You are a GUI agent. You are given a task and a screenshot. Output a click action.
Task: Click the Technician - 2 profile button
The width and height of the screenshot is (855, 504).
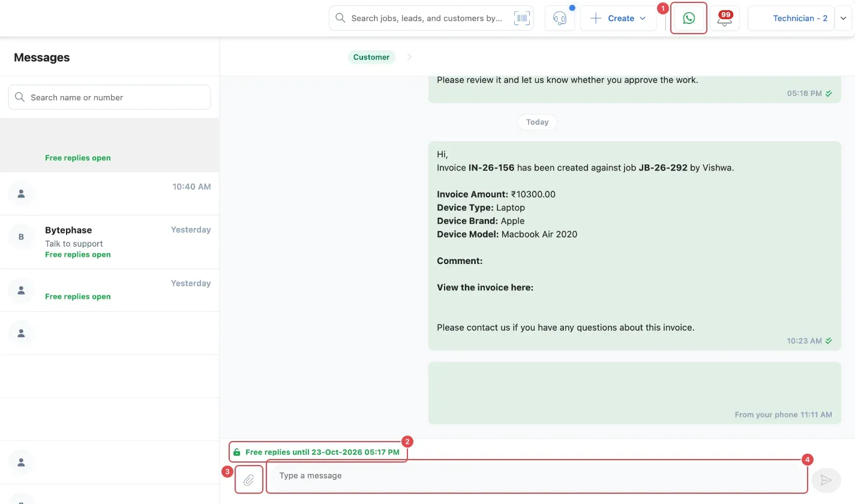[791, 18]
